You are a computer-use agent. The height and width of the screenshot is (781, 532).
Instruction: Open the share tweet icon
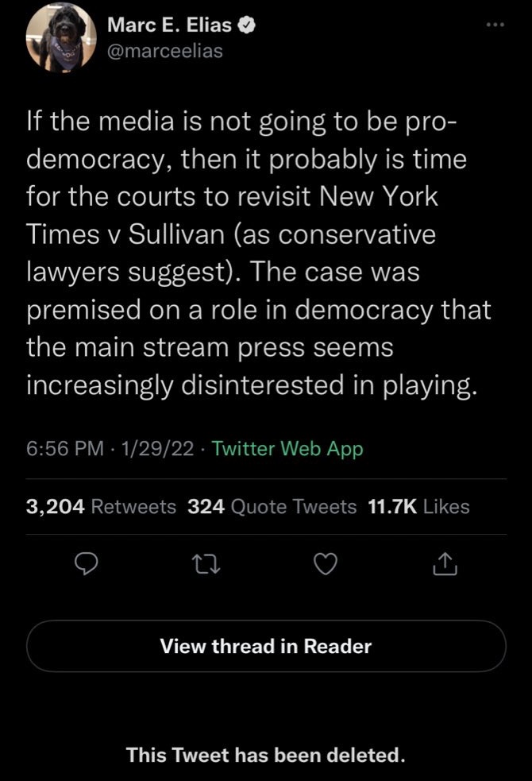(x=445, y=563)
